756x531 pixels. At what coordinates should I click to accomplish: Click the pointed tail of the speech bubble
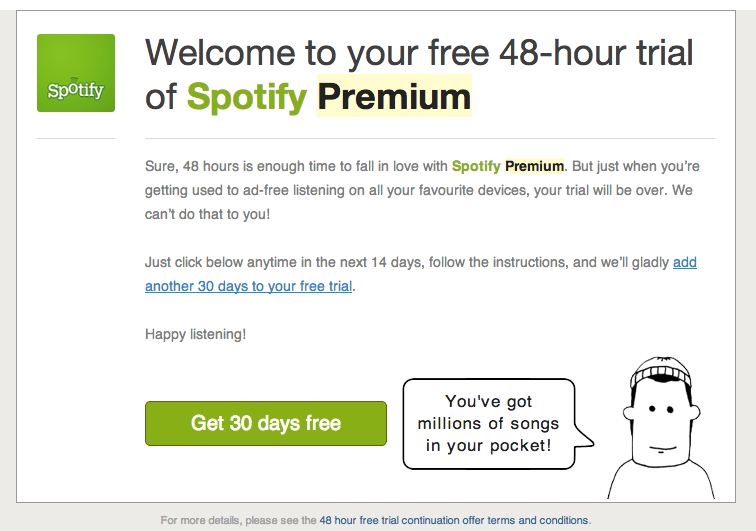pyautogui.click(x=584, y=437)
